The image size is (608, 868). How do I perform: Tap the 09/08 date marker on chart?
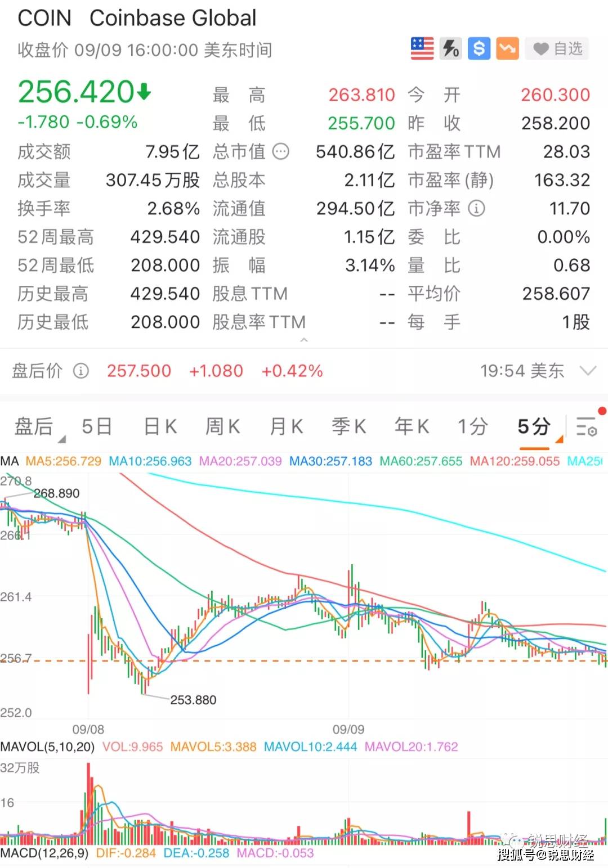click(88, 730)
